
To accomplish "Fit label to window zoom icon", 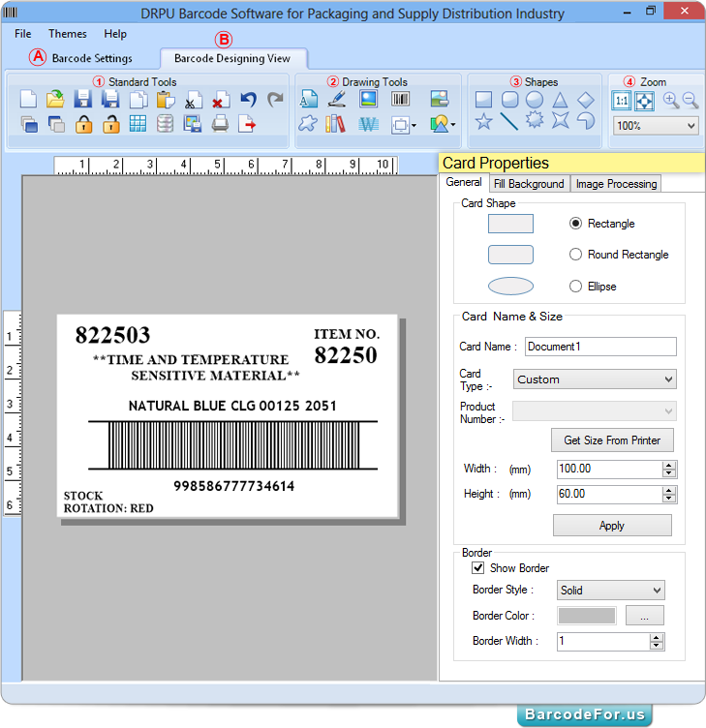I will (x=645, y=101).
